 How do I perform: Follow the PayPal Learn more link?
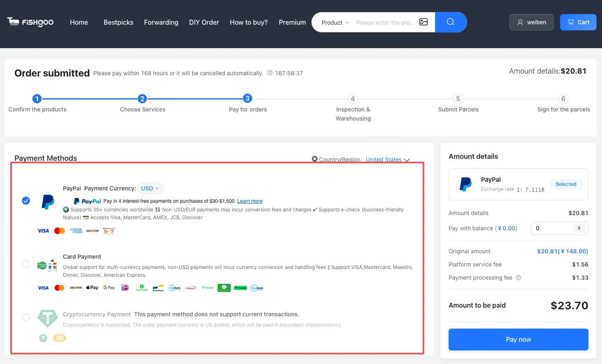tap(250, 201)
